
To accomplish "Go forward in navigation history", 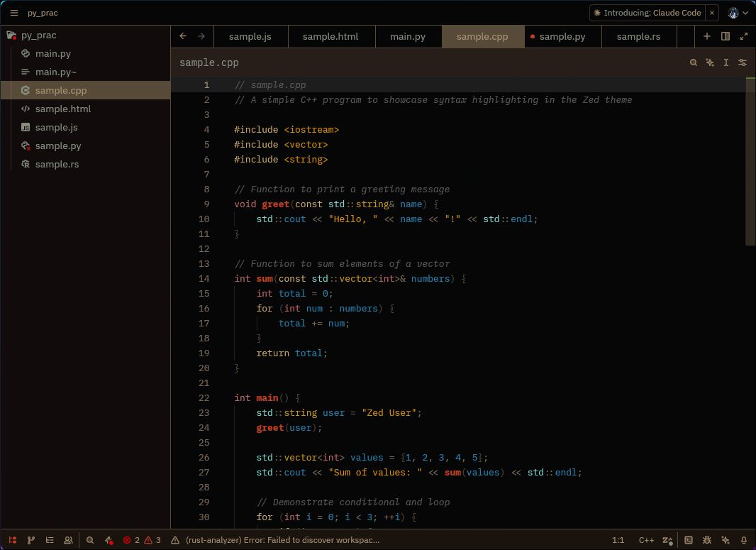I will 201,36.
